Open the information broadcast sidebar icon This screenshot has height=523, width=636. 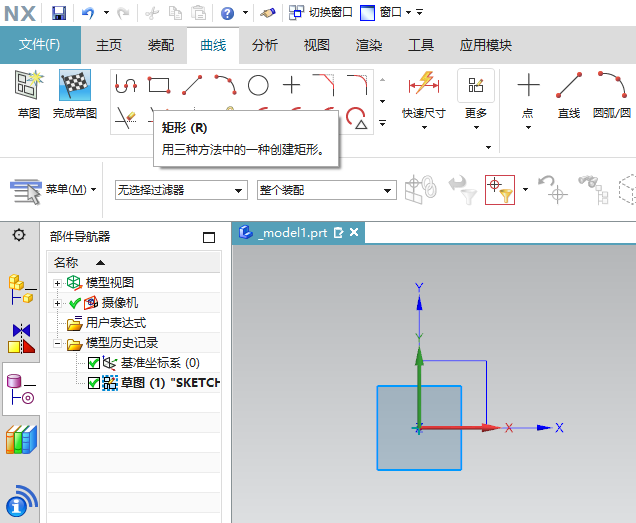click(21, 501)
